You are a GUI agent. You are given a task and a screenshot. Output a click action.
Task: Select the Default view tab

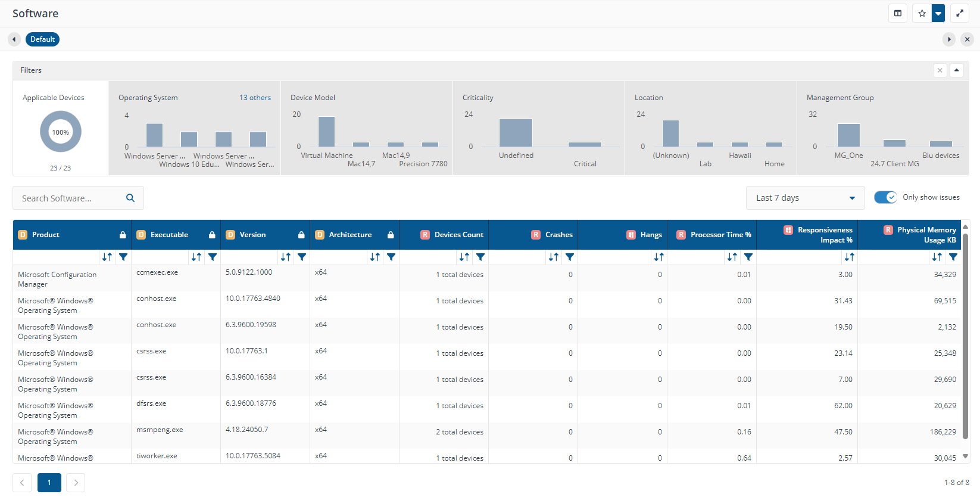point(42,39)
